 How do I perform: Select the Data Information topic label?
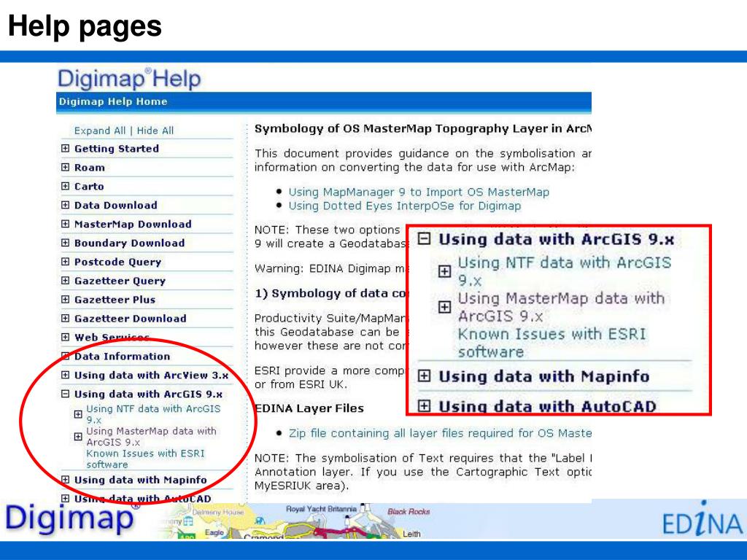[x=123, y=356]
